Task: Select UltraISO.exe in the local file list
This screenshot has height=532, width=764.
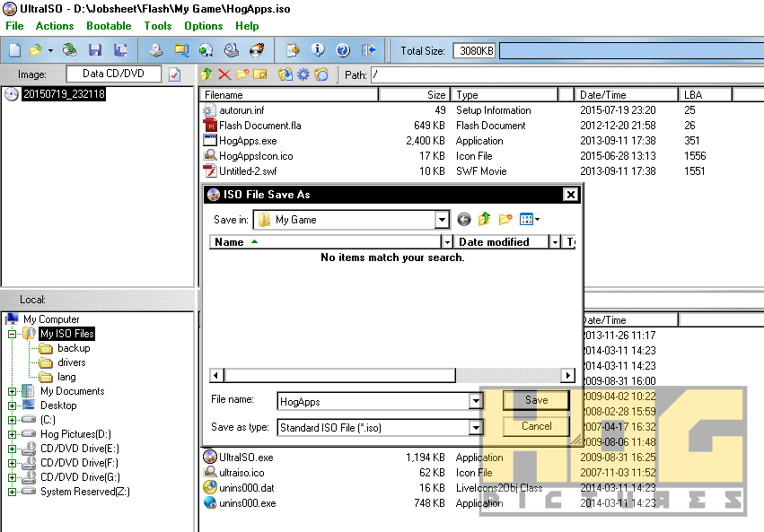Action: click(246, 458)
